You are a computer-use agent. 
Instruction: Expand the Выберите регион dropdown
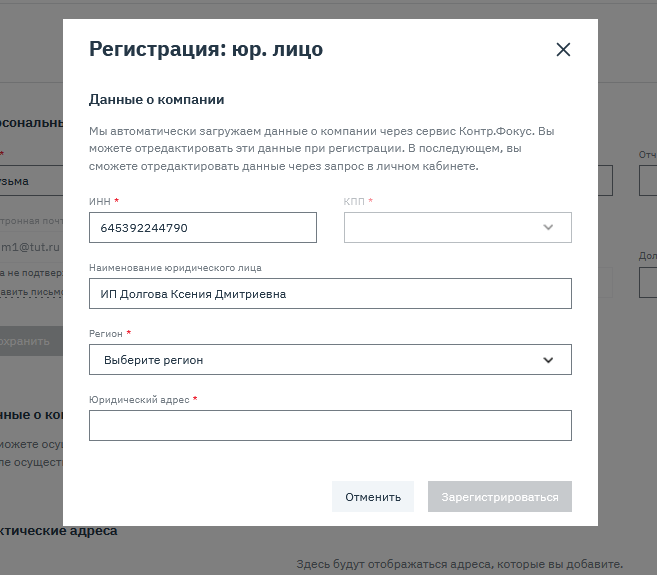tap(330, 360)
